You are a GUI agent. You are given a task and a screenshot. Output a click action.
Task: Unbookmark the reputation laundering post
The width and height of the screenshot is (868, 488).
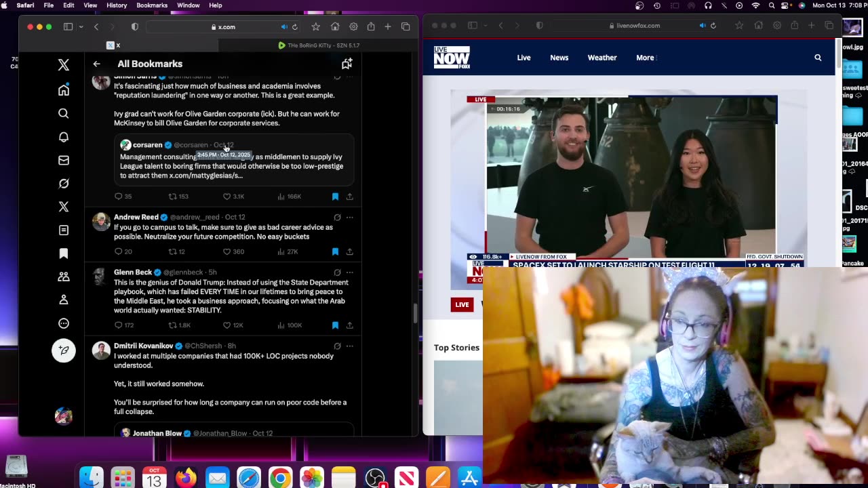pyautogui.click(x=335, y=197)
